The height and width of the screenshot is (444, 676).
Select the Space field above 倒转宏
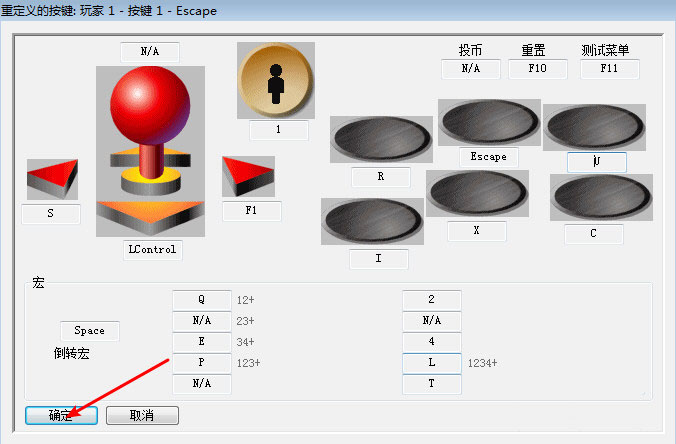click(x=90, y=331)
